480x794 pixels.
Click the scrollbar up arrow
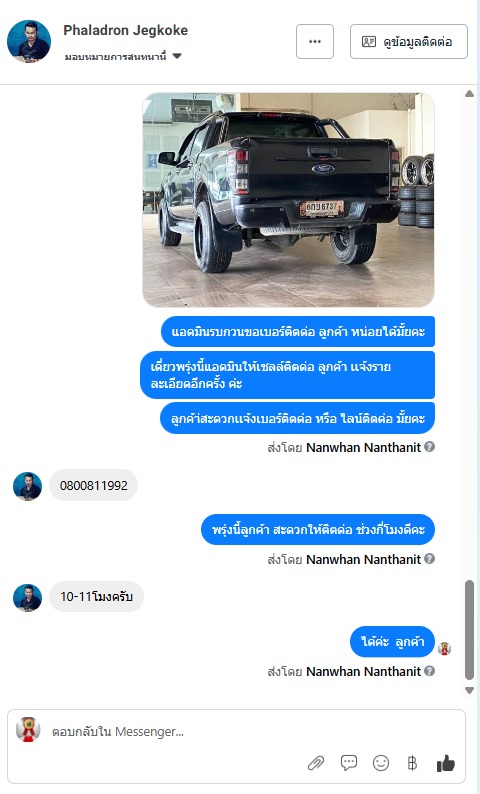469,94
